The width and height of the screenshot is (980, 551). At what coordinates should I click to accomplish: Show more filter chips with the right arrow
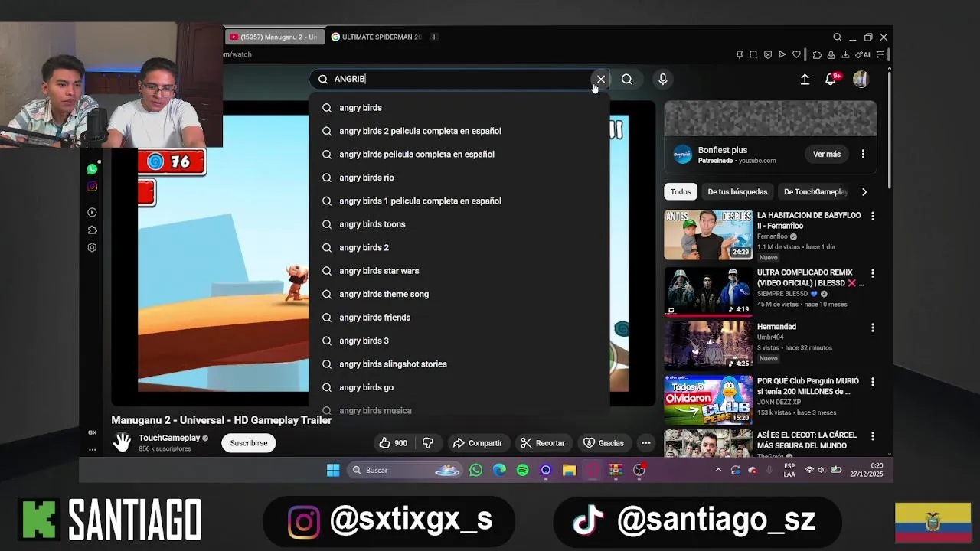pyautogui.click(x=864, y=191)
